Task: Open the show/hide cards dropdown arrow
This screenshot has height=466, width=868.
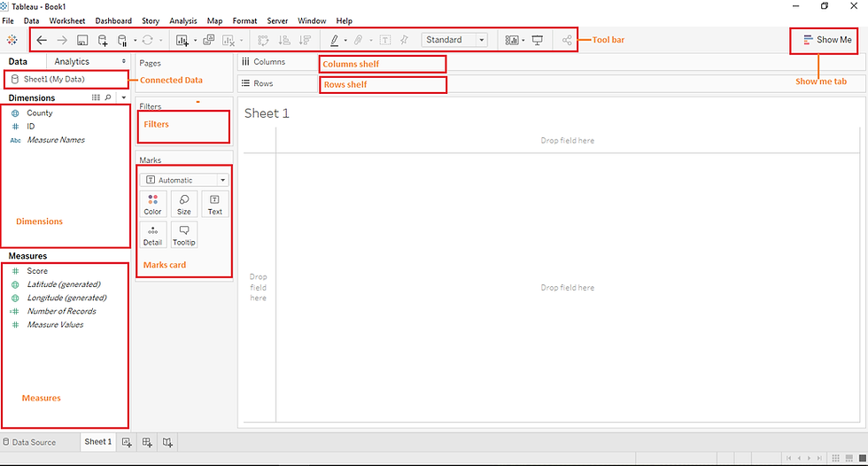Action: coord(523,41)
